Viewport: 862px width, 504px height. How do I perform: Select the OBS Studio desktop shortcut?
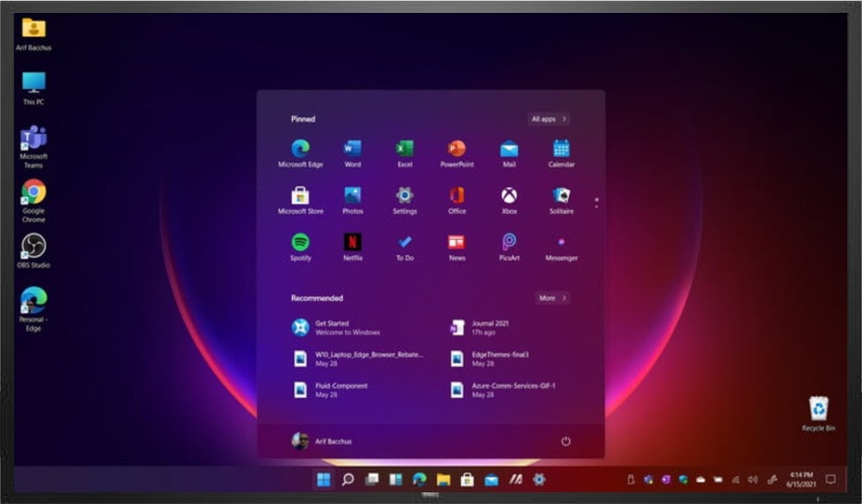(34, 250)
